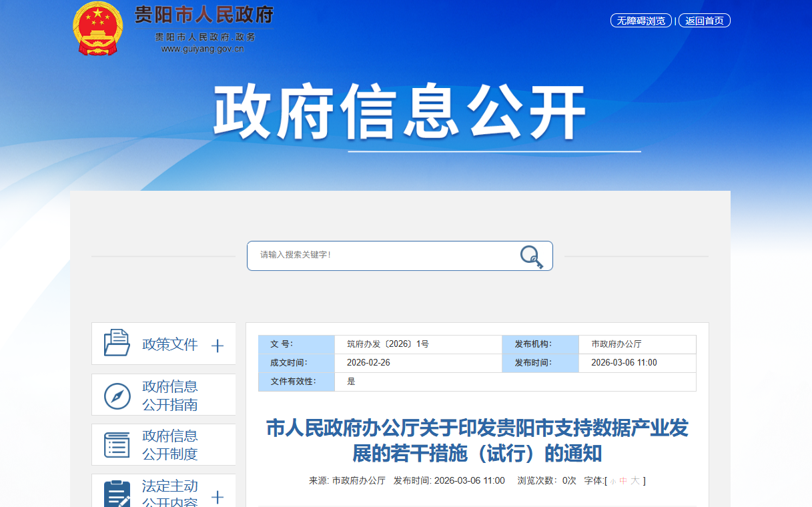Set font size to small (小)
Viewport: 812px width, 507px height.
(x=613, y=481)
